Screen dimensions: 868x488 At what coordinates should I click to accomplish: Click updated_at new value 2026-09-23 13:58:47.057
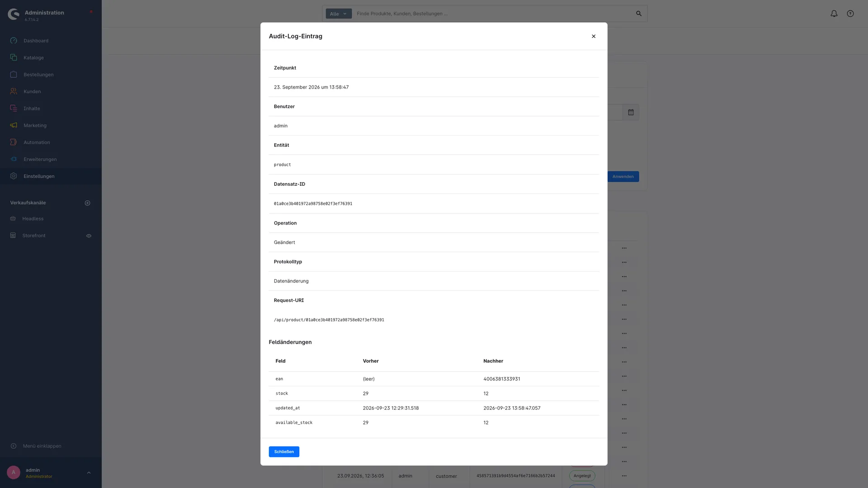pyautogui.click(x=512, y=408)
